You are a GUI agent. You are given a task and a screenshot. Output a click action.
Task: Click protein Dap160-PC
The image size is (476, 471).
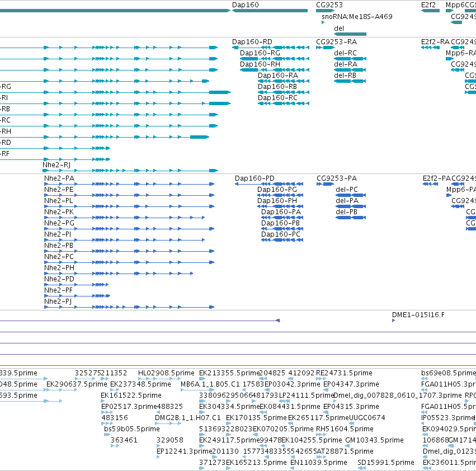[x=281, y=234]
